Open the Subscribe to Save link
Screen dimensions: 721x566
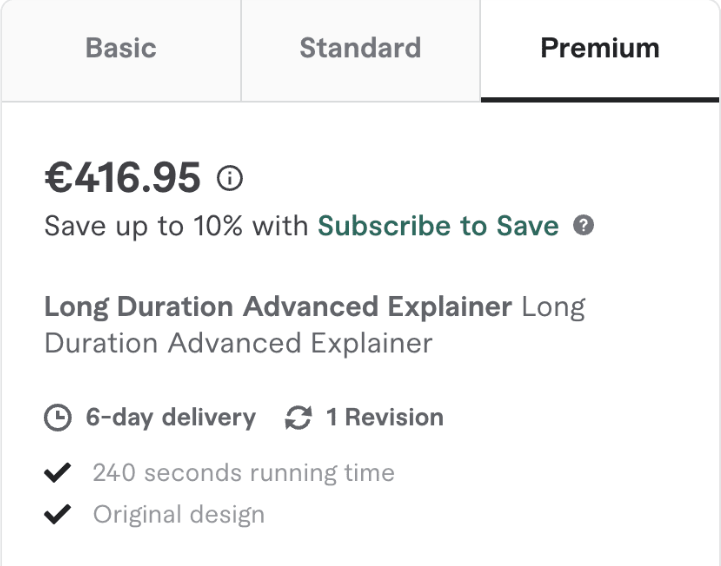coord(438,226)
